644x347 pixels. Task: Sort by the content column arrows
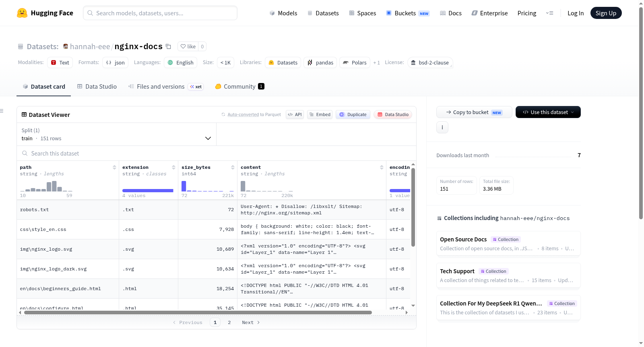point(382,167)
